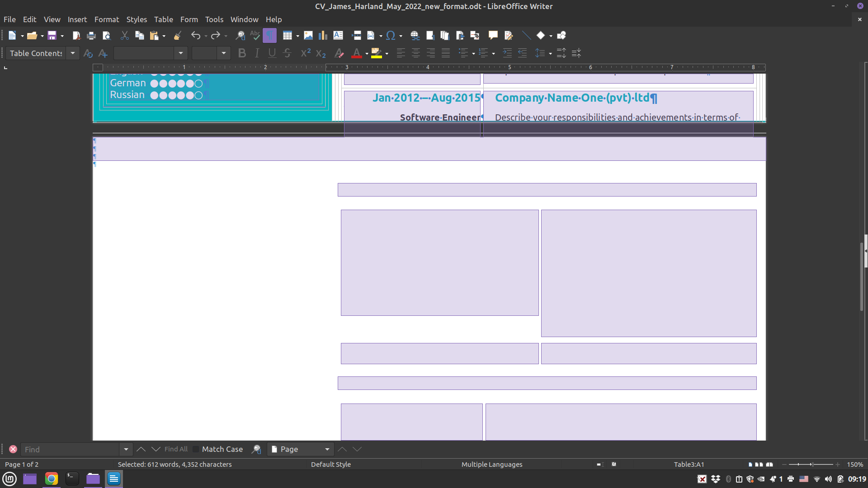Viewport: 868px width, 488px height.
Task: Click the Find All button
Action: click(x=176, y=449)
